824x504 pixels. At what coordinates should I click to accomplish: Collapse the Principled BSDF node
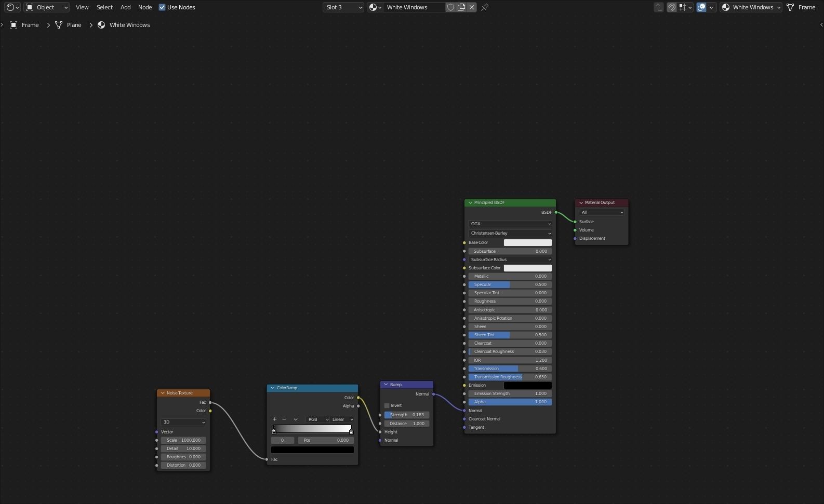point(470,202)
